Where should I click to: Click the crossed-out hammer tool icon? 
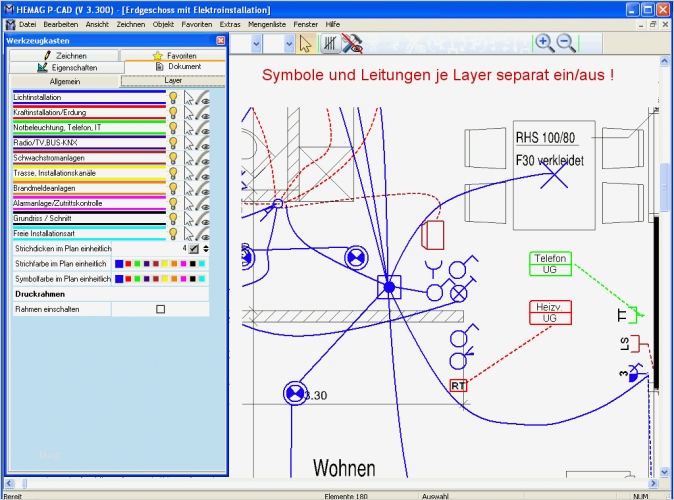352,43
